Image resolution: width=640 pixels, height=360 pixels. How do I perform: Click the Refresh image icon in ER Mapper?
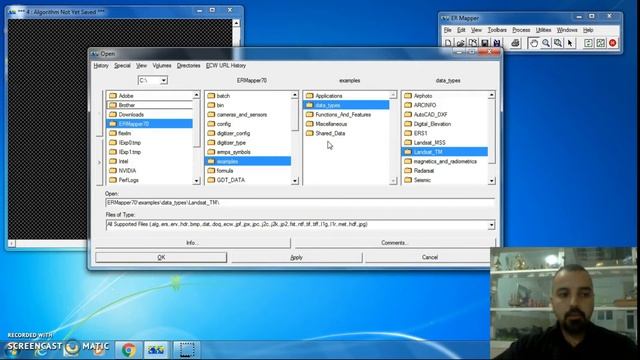600,43
